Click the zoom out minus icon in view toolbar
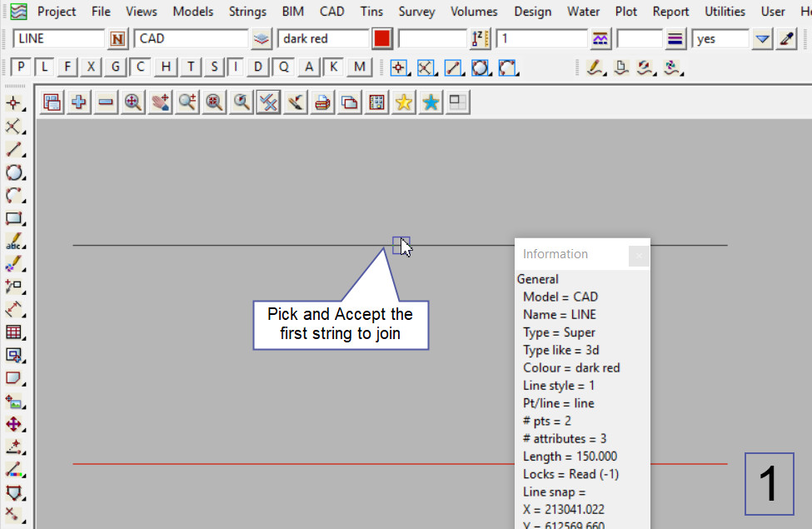Viewport: 812px width, 529px height. pos(106,102)
